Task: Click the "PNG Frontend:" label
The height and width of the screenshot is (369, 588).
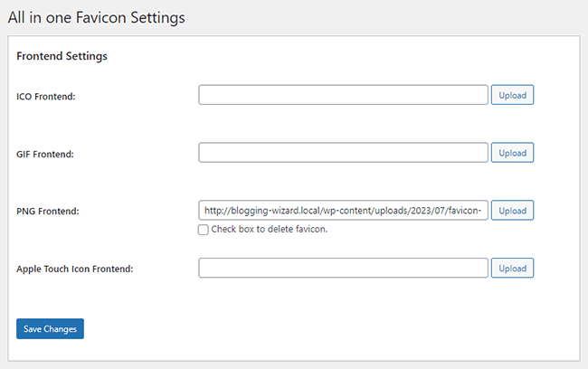Action: pyautogui.click(x=48, y=212)
